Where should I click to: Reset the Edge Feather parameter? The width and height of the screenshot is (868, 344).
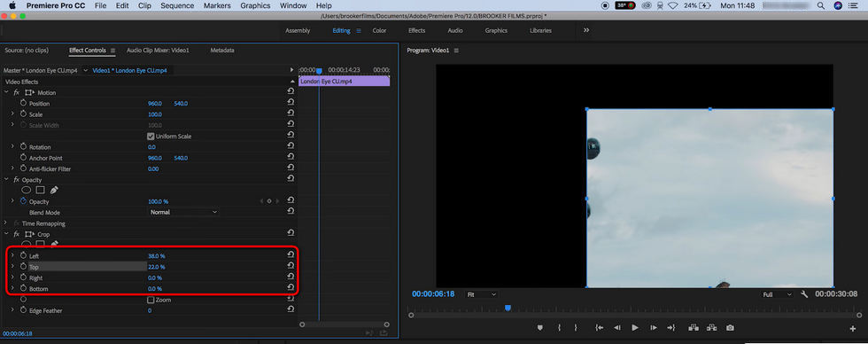[x=291, y=309]
